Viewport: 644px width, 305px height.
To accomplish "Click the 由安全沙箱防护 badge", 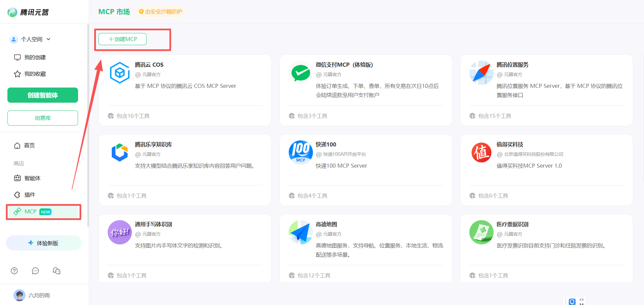I will point(160,11).
